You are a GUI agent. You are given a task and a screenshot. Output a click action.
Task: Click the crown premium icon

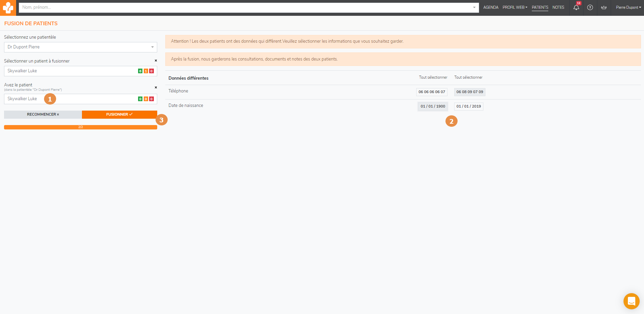click(x=604, y=7)
